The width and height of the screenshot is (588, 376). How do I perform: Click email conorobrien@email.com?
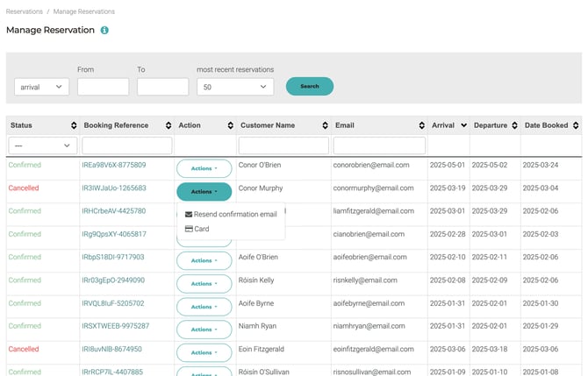(371, 165)
